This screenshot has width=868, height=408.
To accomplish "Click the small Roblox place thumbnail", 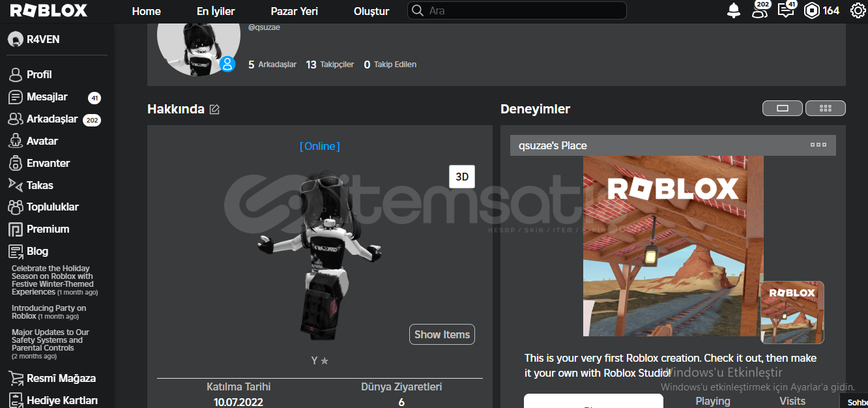I will pos(792,312).
